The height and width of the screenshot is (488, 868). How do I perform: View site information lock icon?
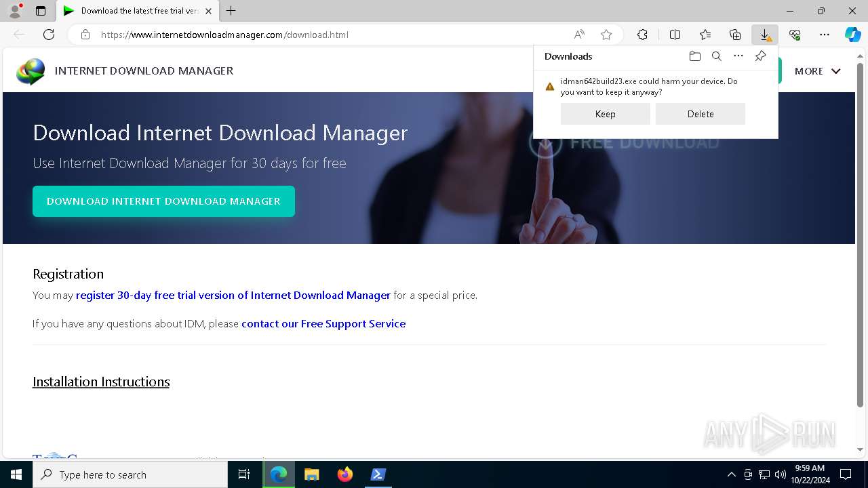85,35
